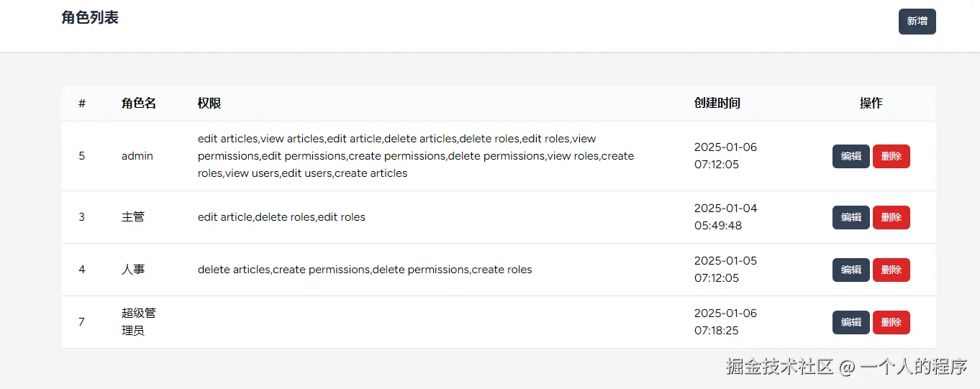Edit the admin role
Viewport: 980px width, 389px height.
(850, 156)
